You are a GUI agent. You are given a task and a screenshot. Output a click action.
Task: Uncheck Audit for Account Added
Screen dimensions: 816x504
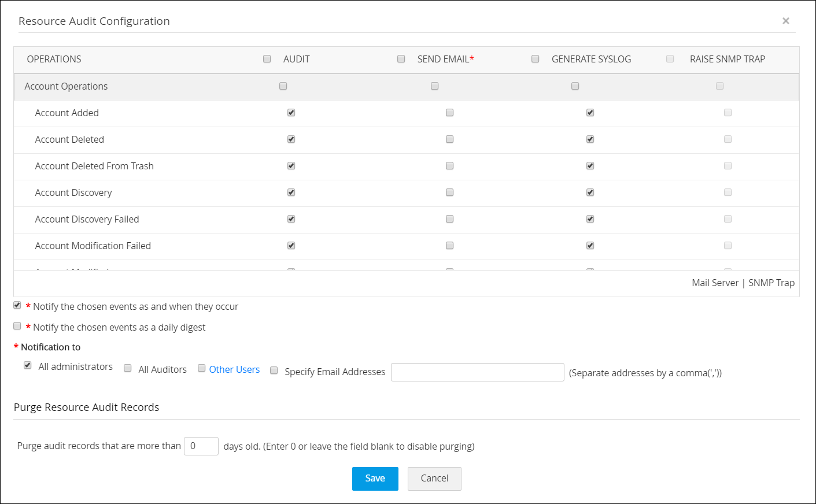coord(291,112)
